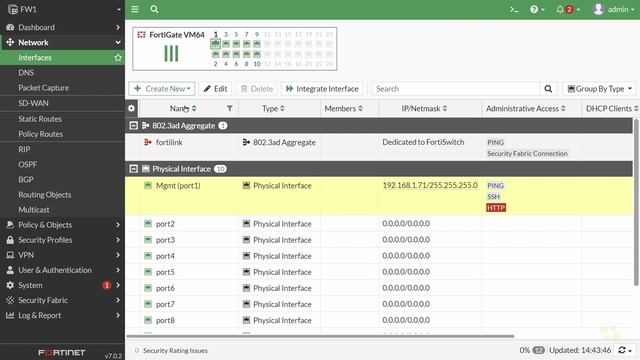
Task: Open the global search magnifier icon
Action: tap(154, 9)
